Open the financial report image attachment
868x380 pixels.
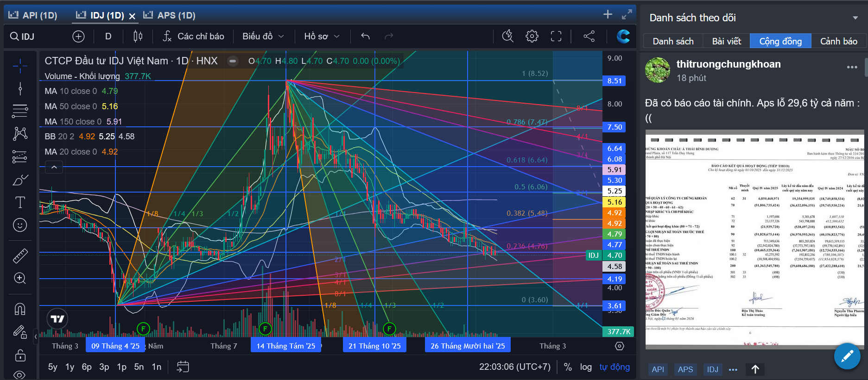click(x=754, y=239)
